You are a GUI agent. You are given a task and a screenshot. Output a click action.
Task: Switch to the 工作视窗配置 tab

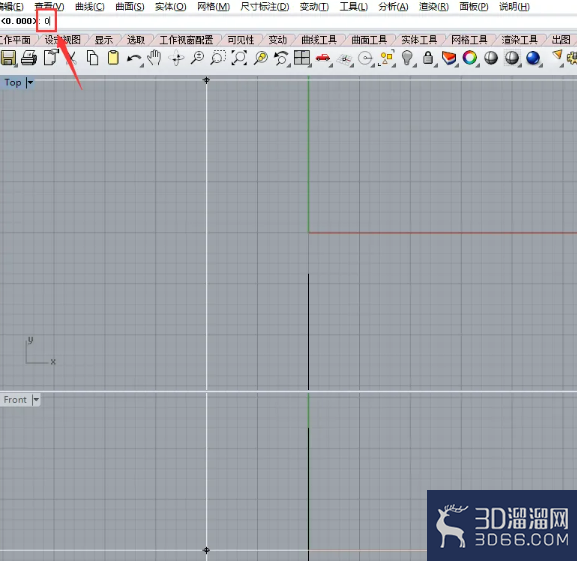pyautogui.click(x=186, y=40)
